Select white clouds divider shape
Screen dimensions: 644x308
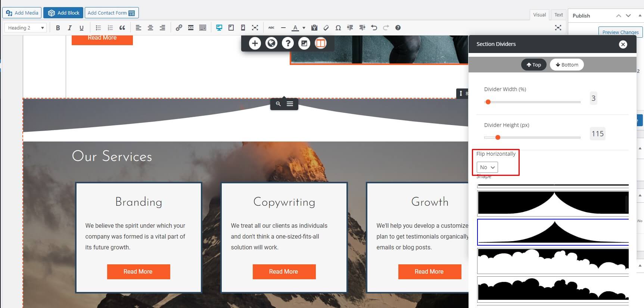(553, 261)
